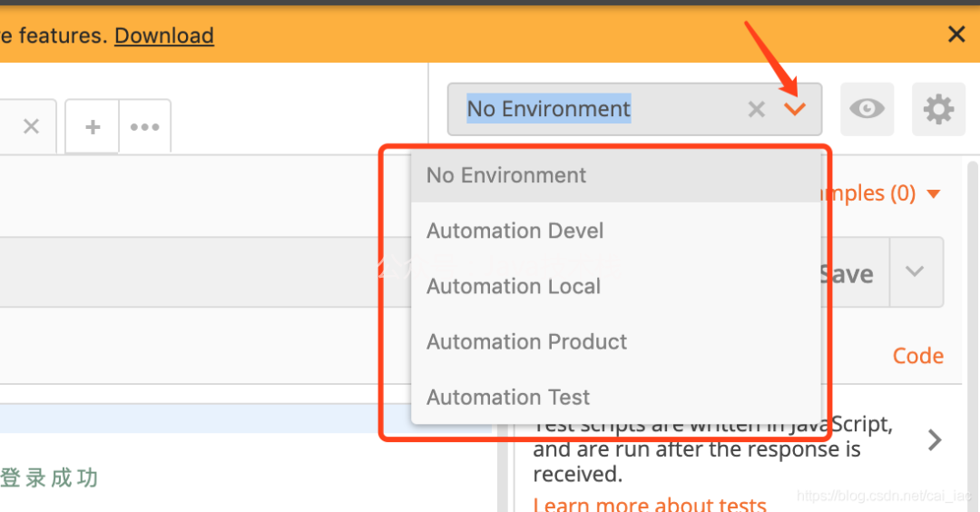Screen dimensions: 980x512
Task: Choose the Automation Test environment
Action: 615,397
